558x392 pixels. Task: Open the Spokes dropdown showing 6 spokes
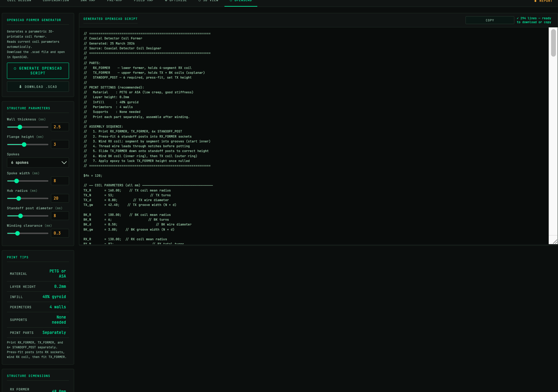(x=38, y=163)
